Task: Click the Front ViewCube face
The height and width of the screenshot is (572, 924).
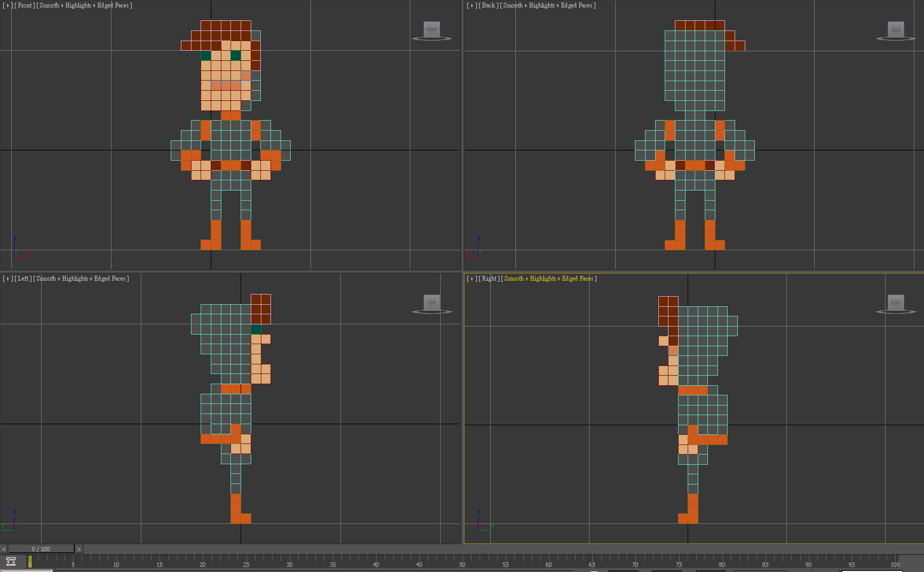Action: pos(432,30)
